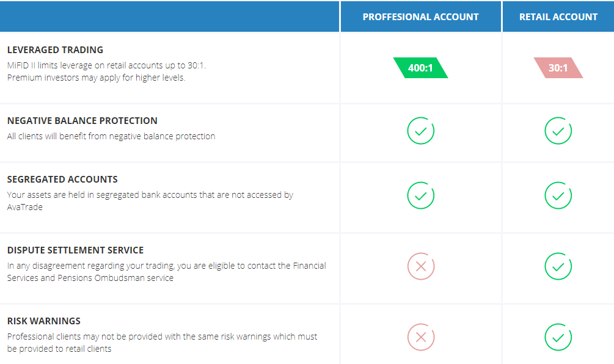This screenshot has width=614, height=364.
Task: Click the Segregated Accounts heading
Action: (x=62, y=180)
